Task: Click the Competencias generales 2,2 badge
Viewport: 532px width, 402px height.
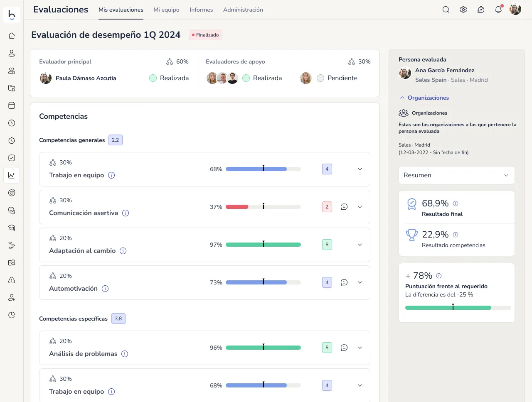Action: tap(116, 140)
